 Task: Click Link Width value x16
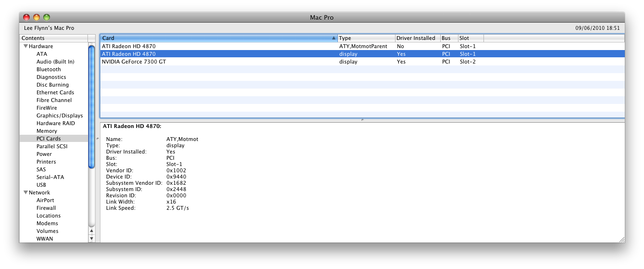coord(171,202)
